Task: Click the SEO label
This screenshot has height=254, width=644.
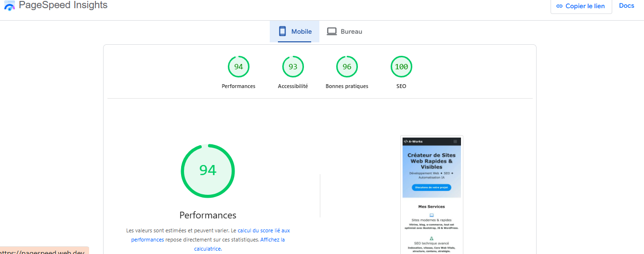Action: click(x=401, y=86)
